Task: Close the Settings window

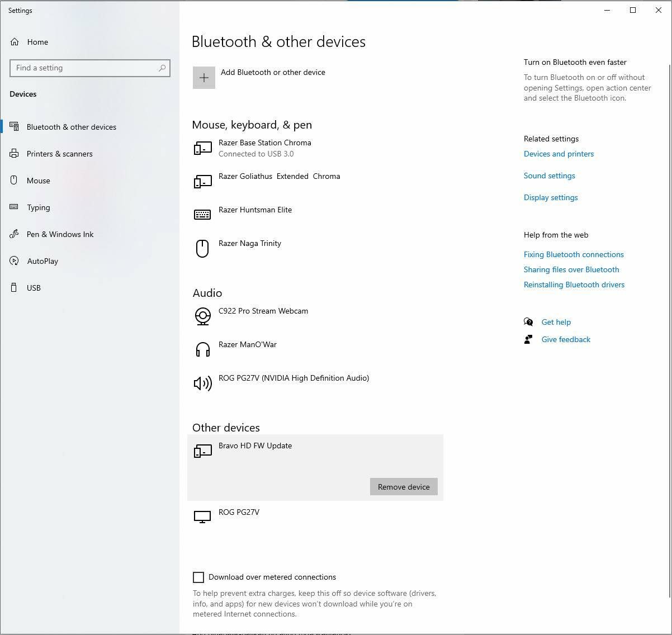Action: pos(659,10)
